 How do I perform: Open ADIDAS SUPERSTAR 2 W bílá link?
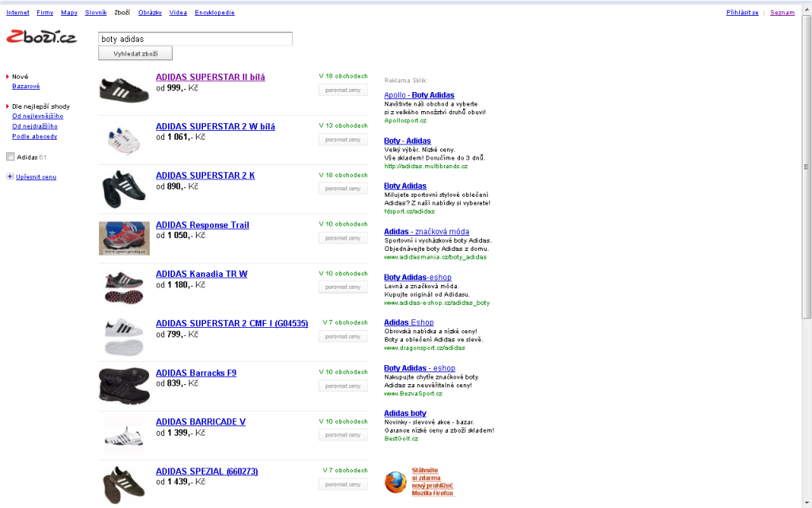point(216,126)
